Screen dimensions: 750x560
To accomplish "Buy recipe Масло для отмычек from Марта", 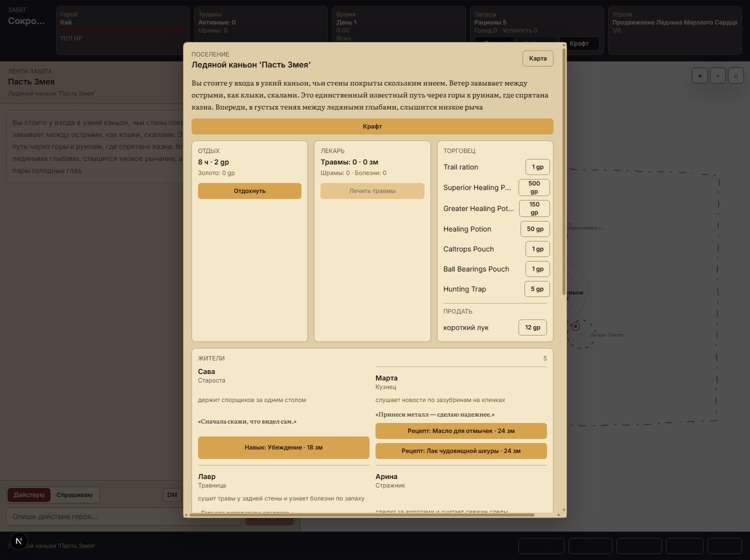I will (461, 431).
